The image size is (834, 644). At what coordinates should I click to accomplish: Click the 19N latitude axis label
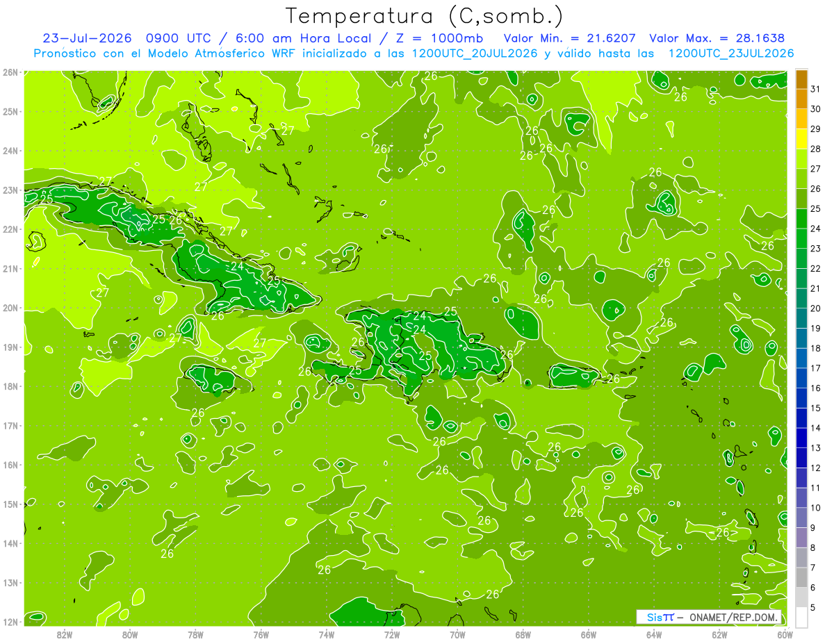click(10, 347)
